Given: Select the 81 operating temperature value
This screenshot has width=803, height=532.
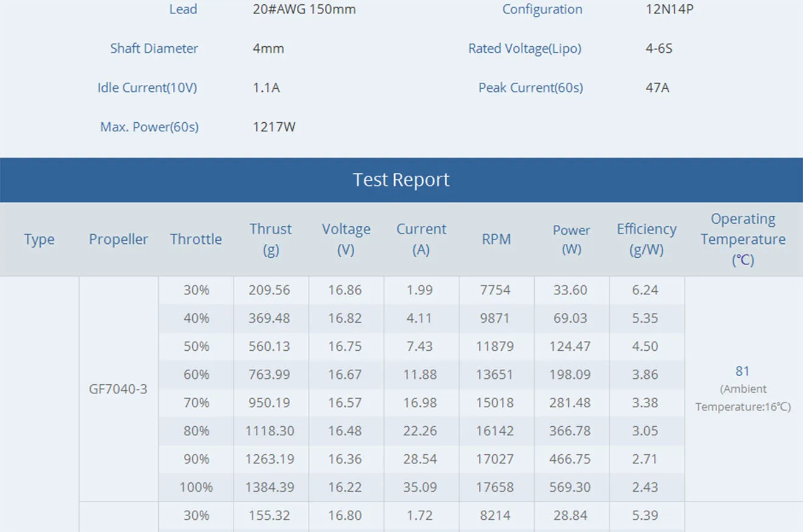Looking at the screenshot, I should [x=742, y=371].
